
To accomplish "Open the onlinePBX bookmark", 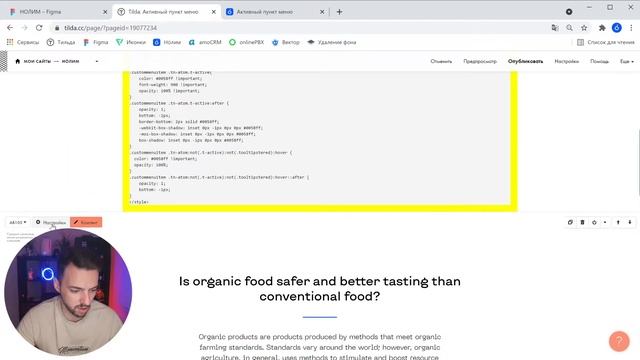I will [x=247, y=42].
